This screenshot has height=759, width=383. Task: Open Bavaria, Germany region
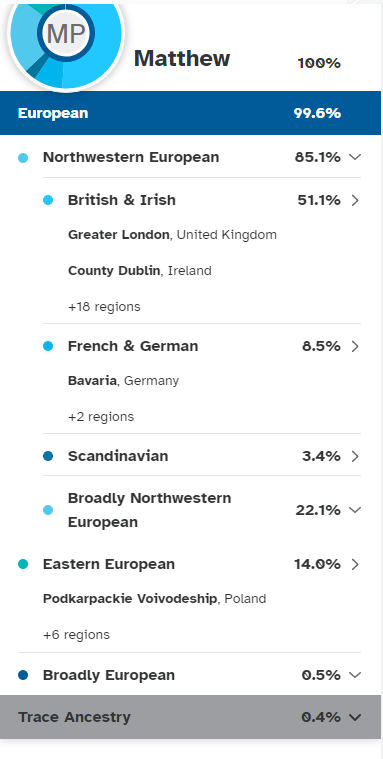point(123,381)
